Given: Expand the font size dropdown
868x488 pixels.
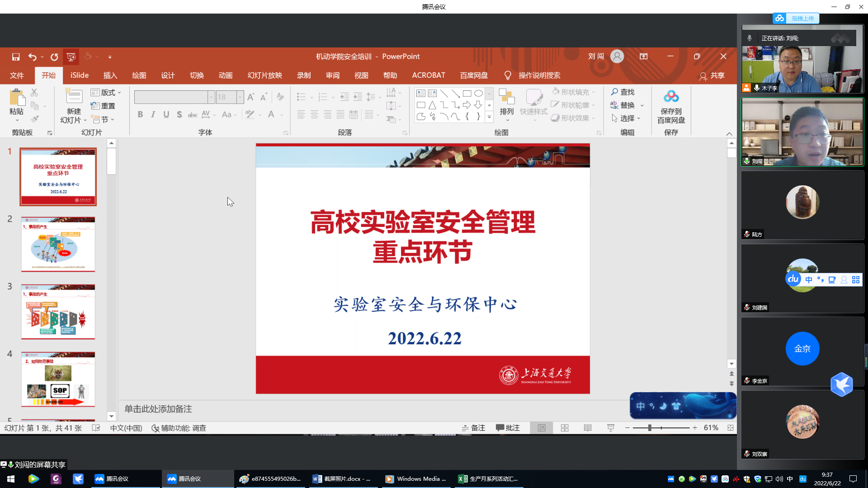Looking at the screenshot, I should [240, 97].
